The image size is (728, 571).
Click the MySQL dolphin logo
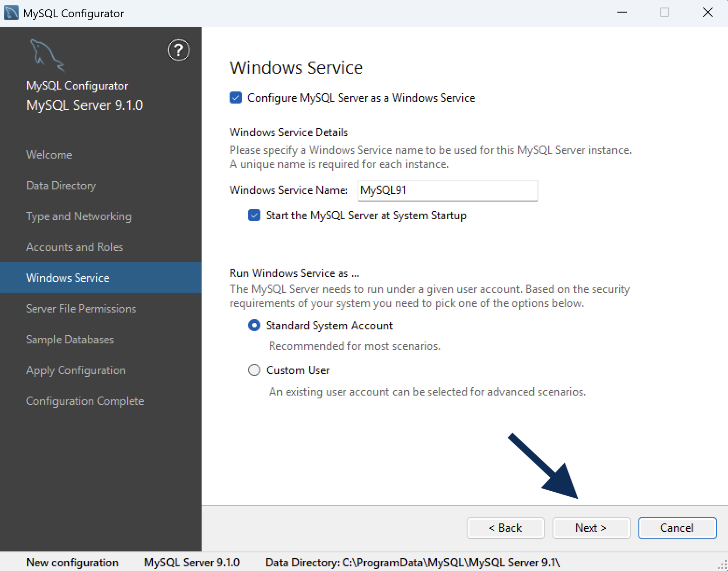coord(47,55)
